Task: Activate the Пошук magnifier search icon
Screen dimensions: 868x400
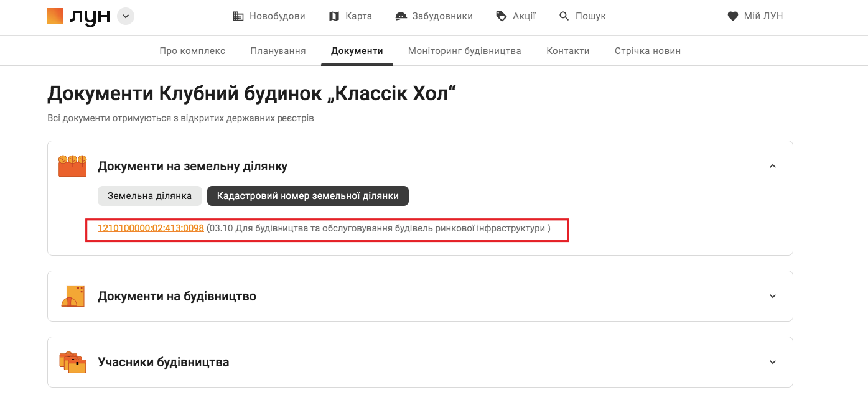Action: coord(563,16)
